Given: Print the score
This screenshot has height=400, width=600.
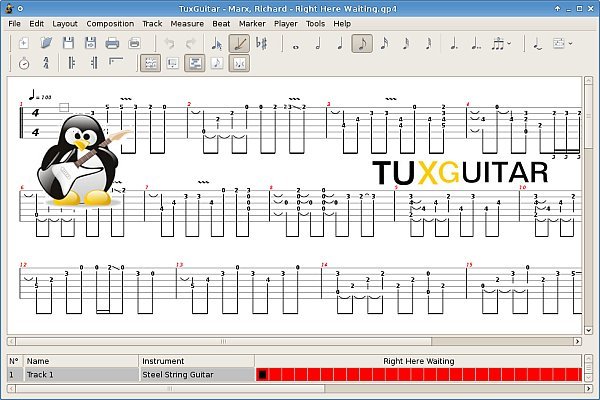Looking at the screenshot, I should pyautogui.click(x=112, y=43).
